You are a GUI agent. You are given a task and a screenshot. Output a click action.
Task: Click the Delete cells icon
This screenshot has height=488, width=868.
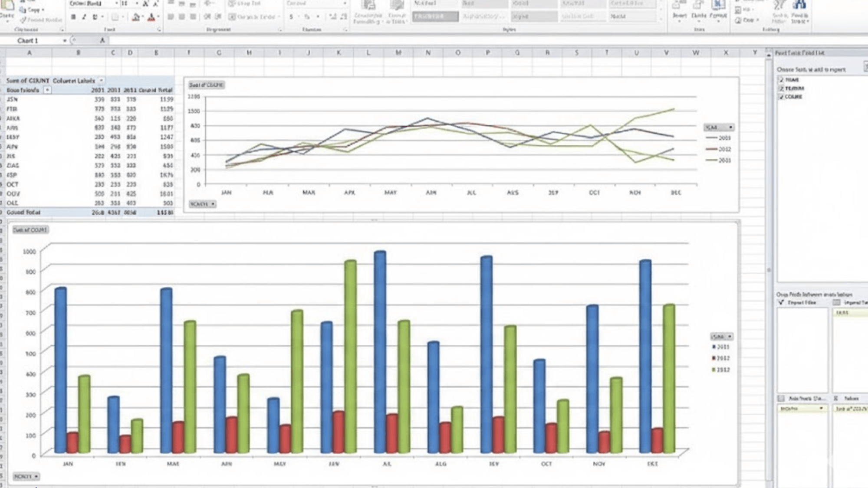click(x=698, y=10)
